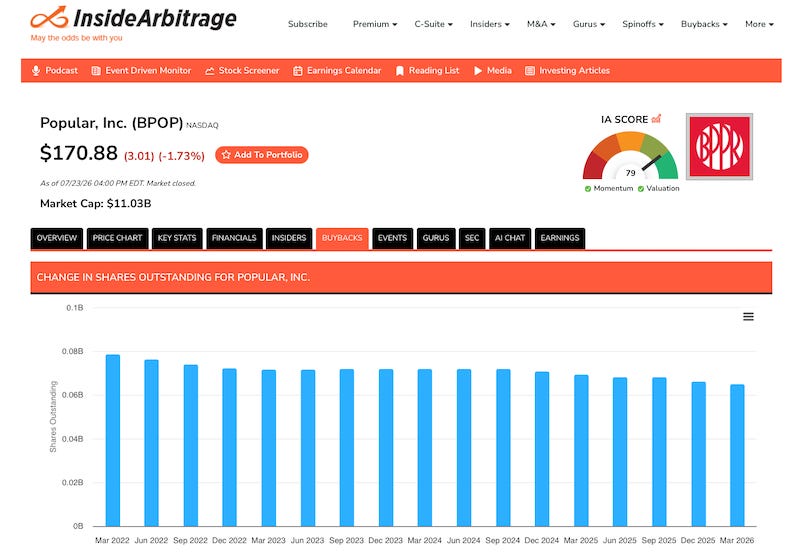The width and height of the screenshot is (800, 552).
Task: Click the Media play icon
Action: point(478,70)
